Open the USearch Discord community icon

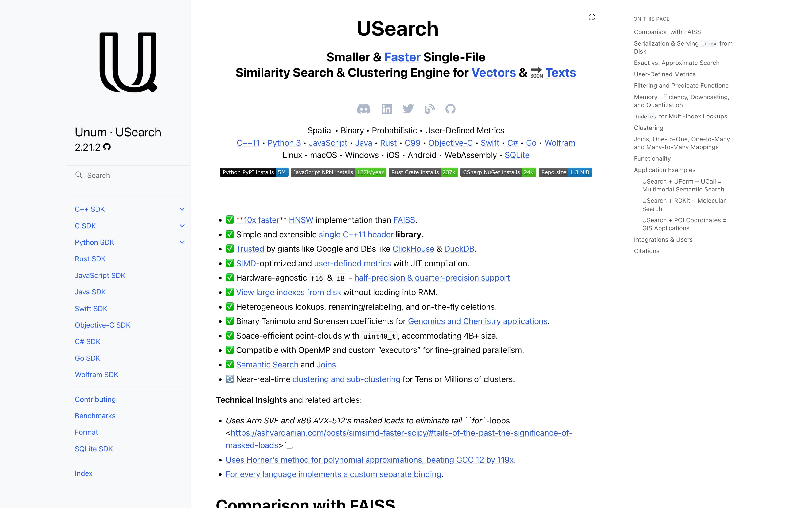(x=363, y=109)
